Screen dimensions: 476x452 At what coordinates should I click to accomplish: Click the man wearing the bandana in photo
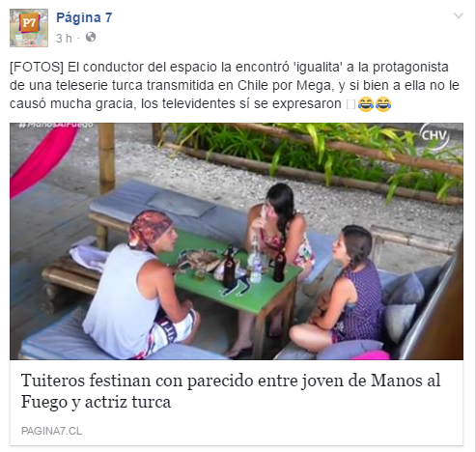click(142, 287)
